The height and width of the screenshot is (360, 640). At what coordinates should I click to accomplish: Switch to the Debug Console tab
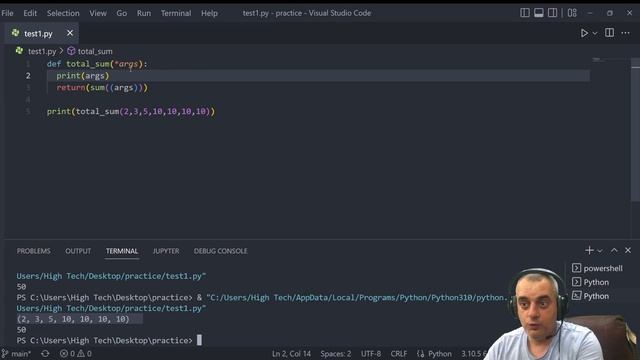point(220,251)
